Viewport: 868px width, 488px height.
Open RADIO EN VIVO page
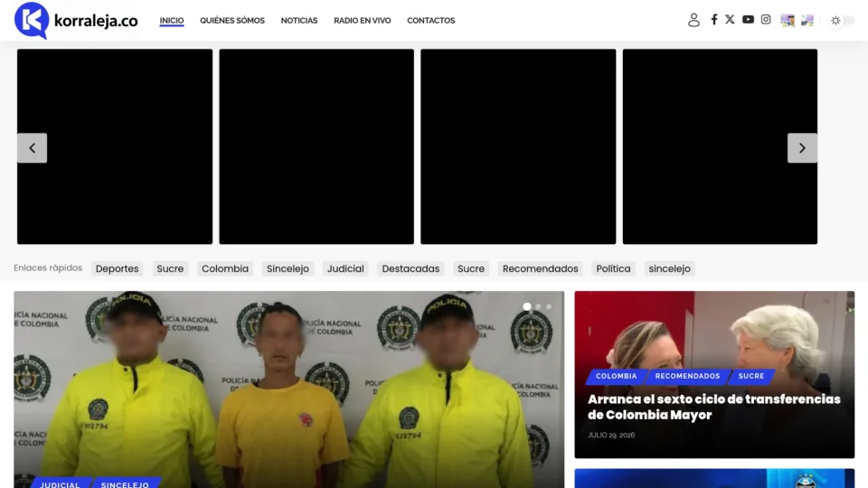(x=362, y=21)
